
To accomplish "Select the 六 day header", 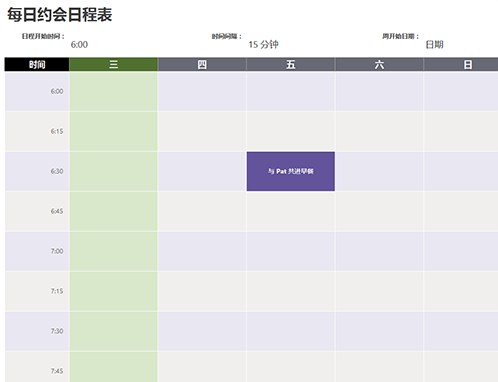I will pyautogui.click(x=379, y=64).
